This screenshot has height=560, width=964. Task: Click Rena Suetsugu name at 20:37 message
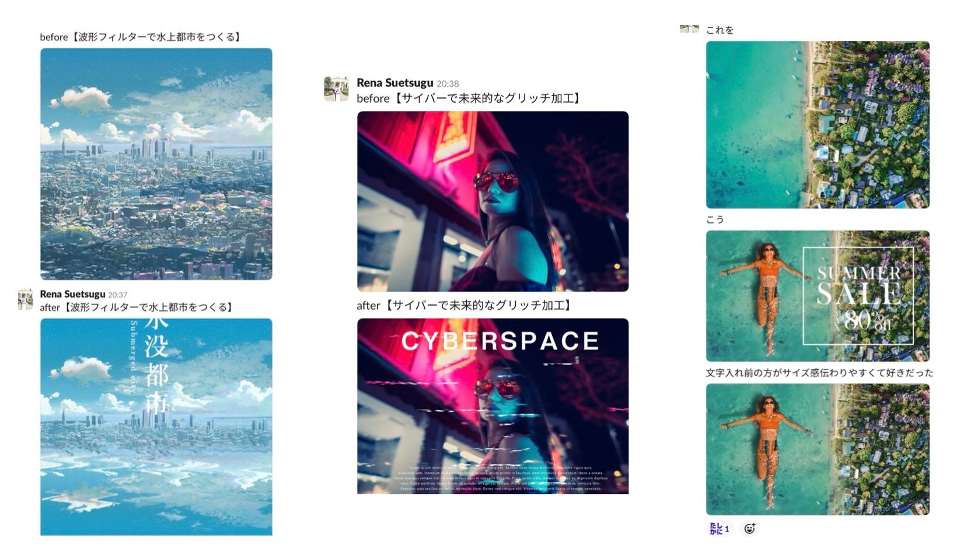tap(72, 294)
